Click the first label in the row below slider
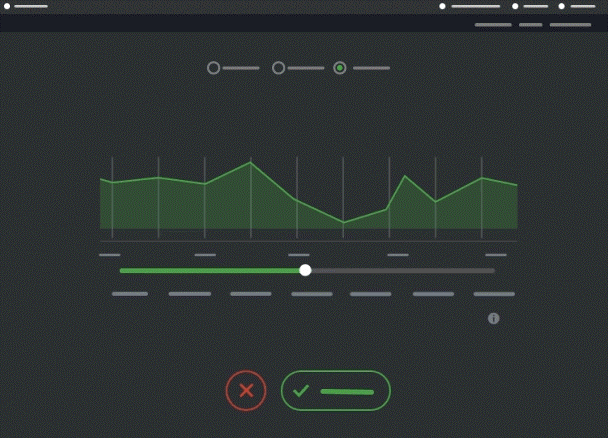This screenshot has height=438, width=608. (x=130, y=294)
